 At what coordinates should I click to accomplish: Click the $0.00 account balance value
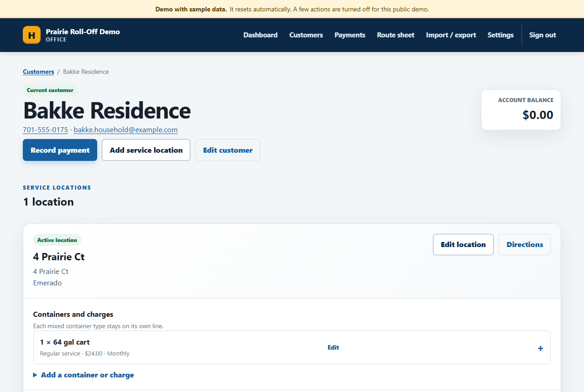[538, 115]
